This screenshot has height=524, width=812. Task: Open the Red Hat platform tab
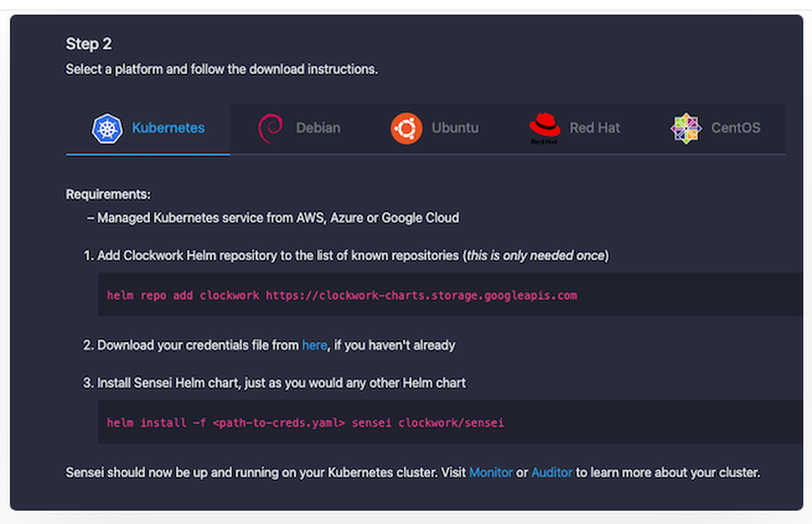(x=574, y=128)
